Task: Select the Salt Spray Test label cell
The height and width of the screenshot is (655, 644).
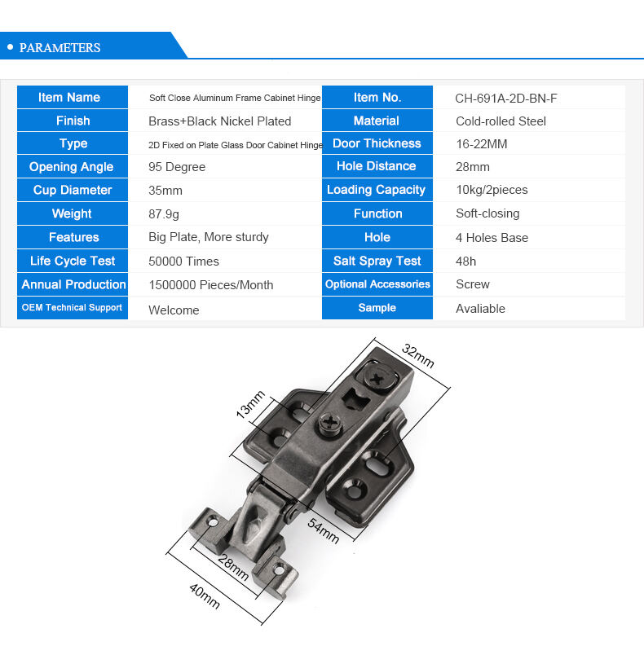Action: point(377,262)
